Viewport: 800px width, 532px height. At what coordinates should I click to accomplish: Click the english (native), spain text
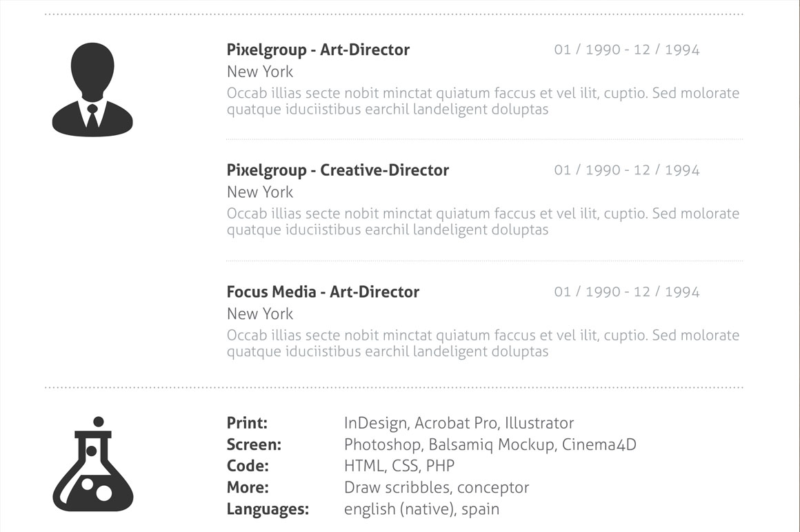point(421,509)
